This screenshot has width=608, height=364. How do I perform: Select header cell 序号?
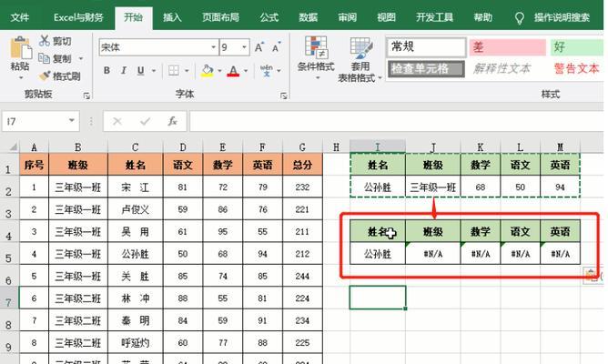[34, 165]
